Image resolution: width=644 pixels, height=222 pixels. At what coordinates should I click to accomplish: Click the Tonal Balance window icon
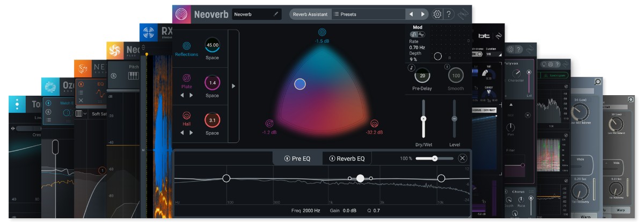tap(17, 104)
